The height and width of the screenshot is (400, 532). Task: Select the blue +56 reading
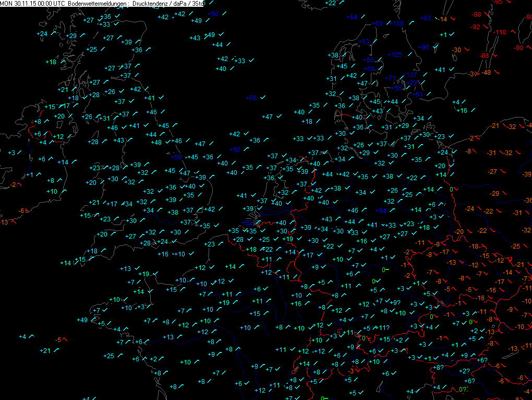coord(176,157)
